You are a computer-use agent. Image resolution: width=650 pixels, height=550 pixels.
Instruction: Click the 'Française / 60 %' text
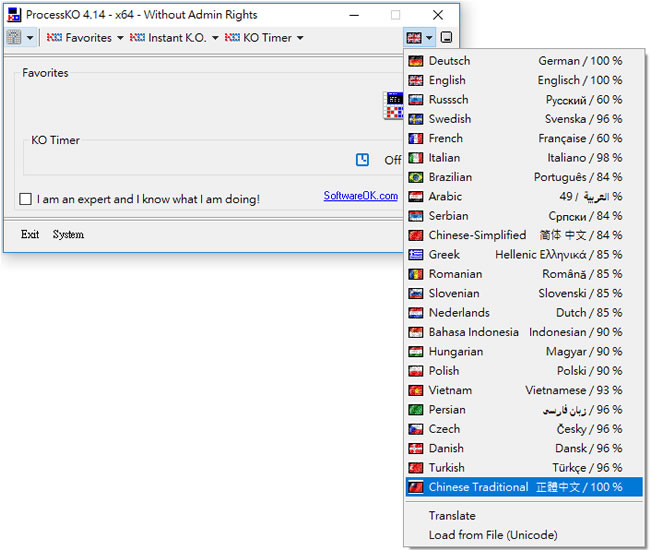tap(580, 138)
